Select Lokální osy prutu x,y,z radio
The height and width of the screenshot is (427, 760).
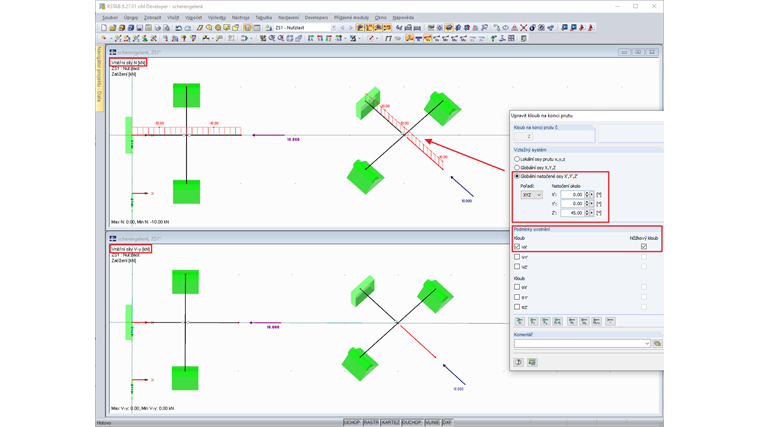click(x=517, y=159)
